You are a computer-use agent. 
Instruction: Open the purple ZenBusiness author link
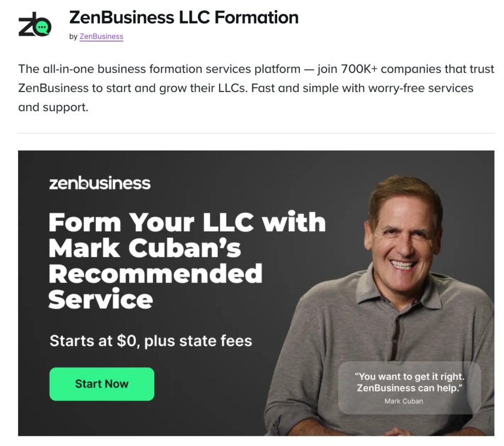[101, 36]
